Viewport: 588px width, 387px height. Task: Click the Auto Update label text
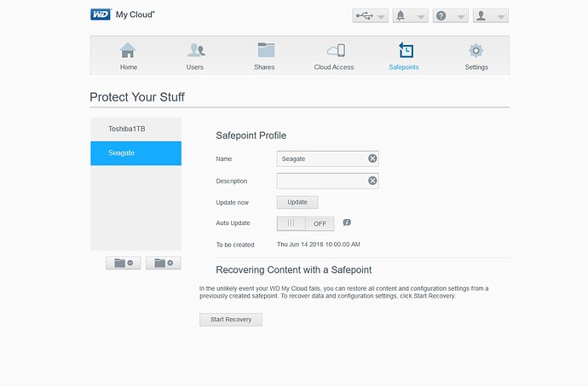coord(233,223)
